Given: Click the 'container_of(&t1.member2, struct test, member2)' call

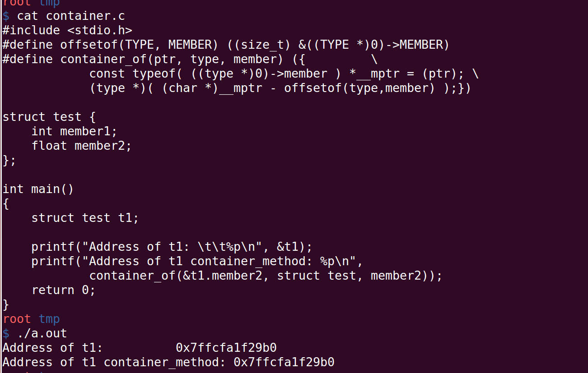Looking at the screenshot, I should click(x=266, y=276).
